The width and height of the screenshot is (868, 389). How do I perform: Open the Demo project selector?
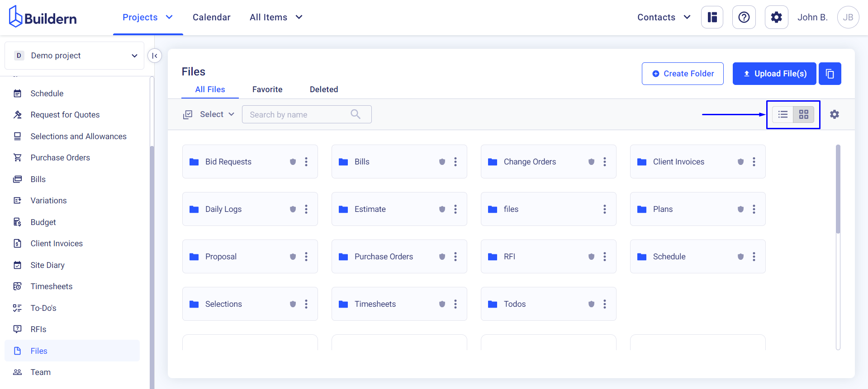[x=74, y=56]
